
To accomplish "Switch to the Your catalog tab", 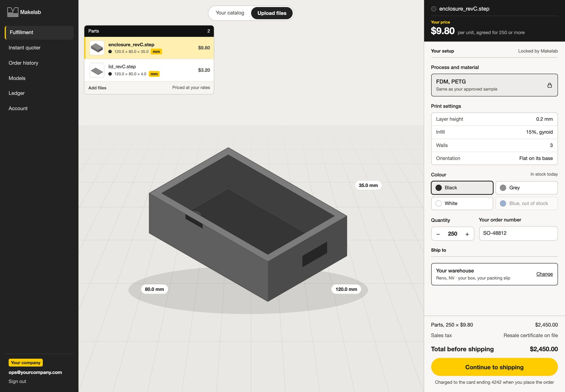I will pos(230,13).
